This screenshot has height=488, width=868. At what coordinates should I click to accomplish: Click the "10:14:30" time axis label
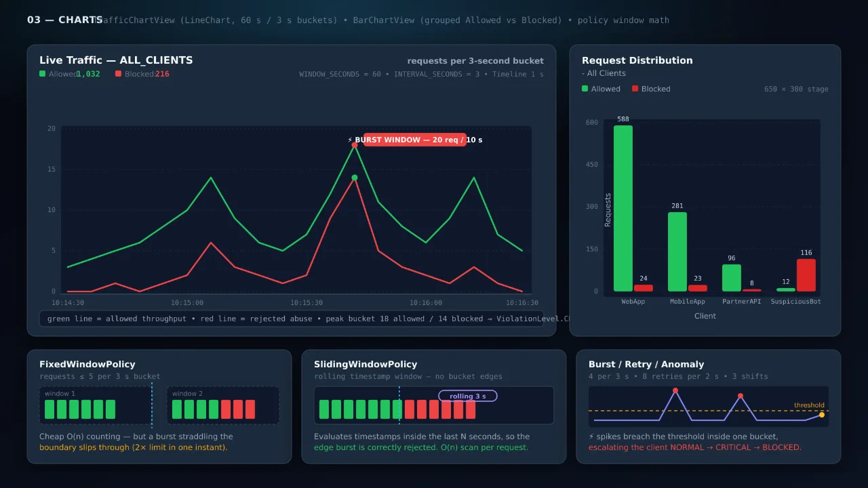(x=68, y=303)
